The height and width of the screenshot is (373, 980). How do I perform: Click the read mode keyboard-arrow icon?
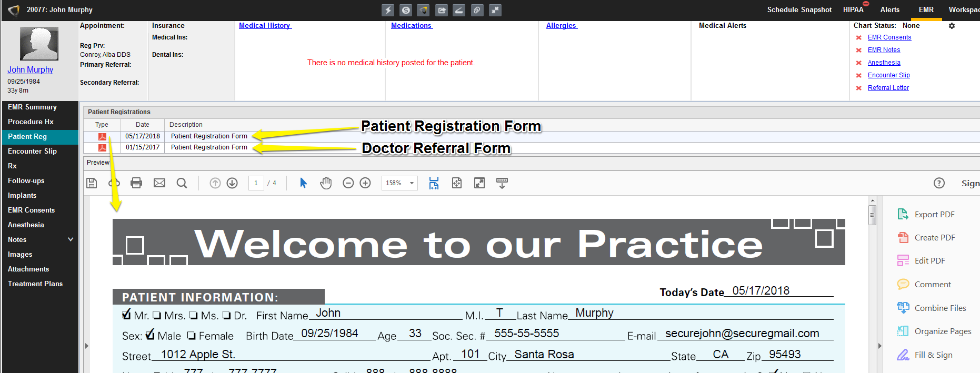(502, 183)
